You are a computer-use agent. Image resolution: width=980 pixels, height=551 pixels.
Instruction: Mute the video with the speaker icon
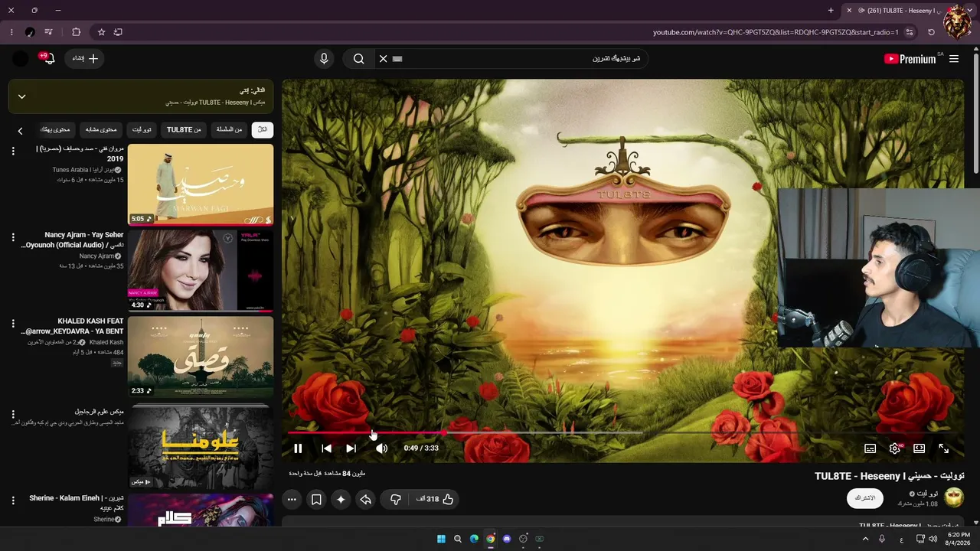381,448
